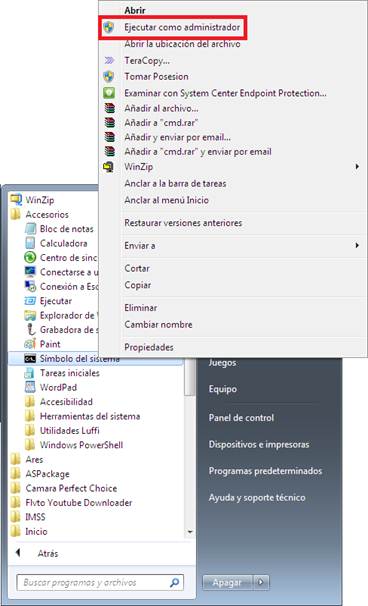Click the Calculadora icon in Accesorios
This screenshot has width=368, height=606.
pos(30,243)
